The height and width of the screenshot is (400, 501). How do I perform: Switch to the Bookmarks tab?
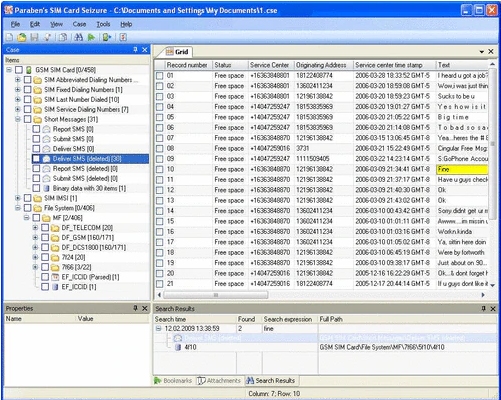(173, 381)
